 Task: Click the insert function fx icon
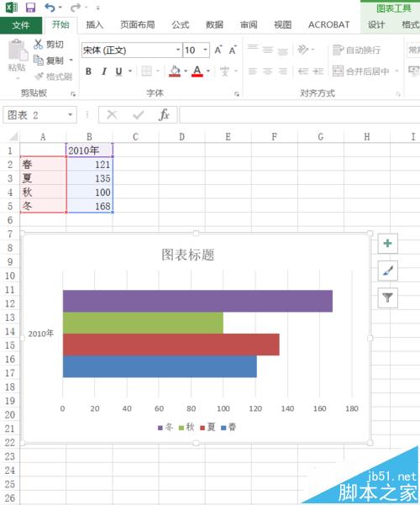click(164, 114)
